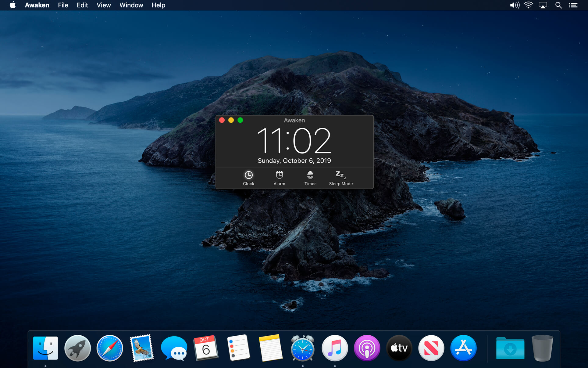Screen dimensions: 588x368
Task: Open the File menu
Action: click(x=63, y=5)
